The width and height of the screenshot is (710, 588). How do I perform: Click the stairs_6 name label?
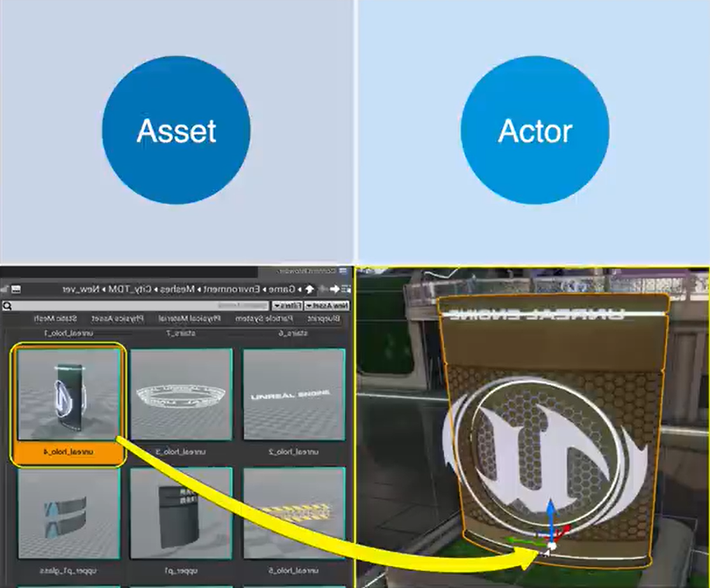coord(293,333)
